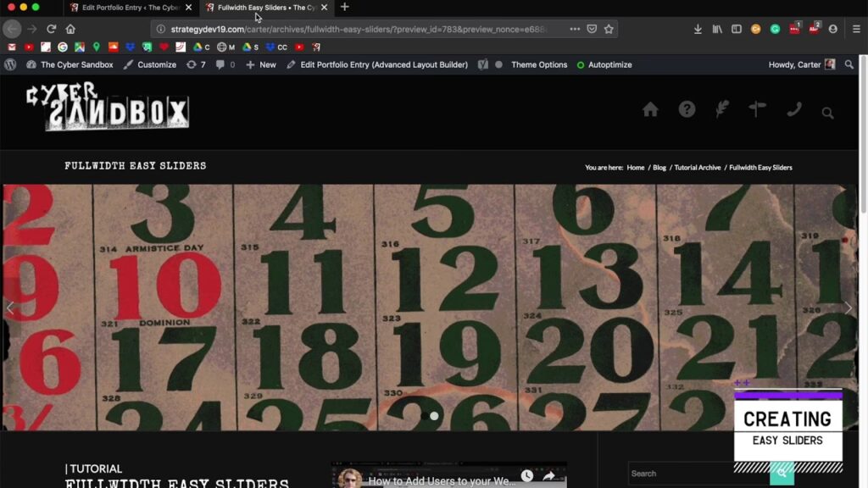This screenshot has height=488, width=868.
Task: Open the site search magnifier in header
Action: coord(827,113)
